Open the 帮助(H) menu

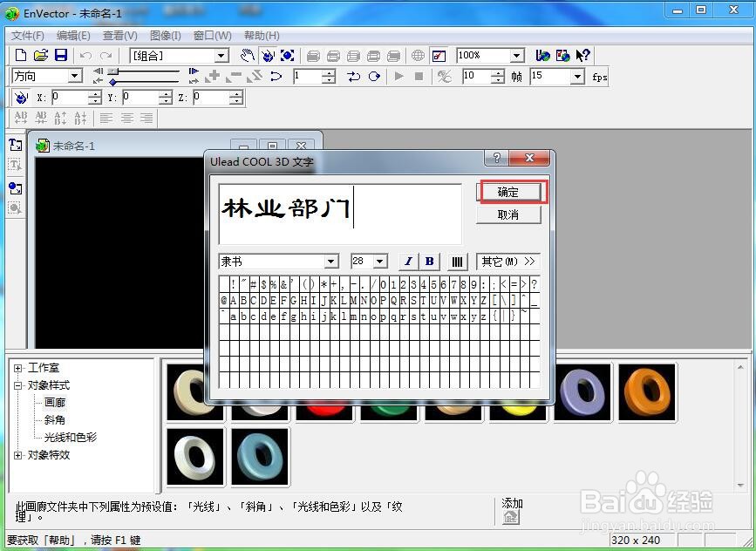pos(262,36)
